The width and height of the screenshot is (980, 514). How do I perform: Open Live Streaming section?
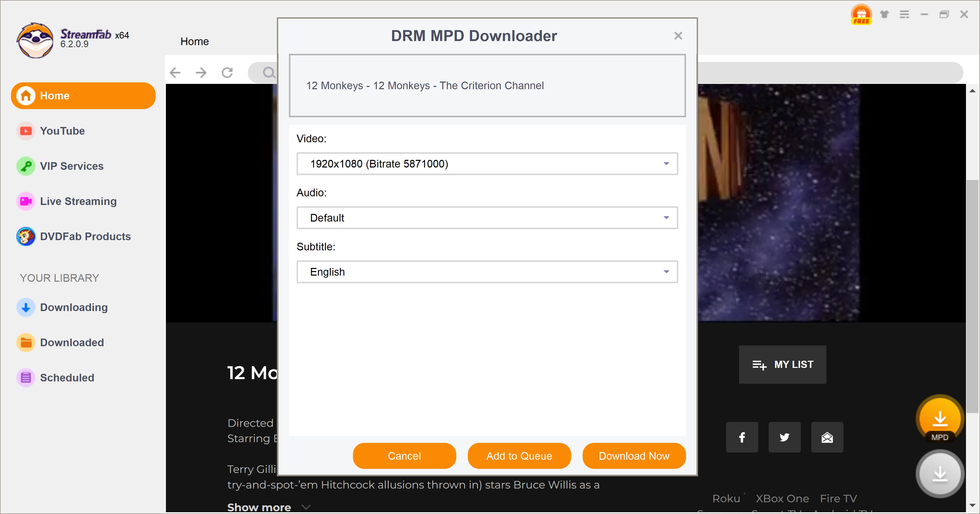(78, 201)
